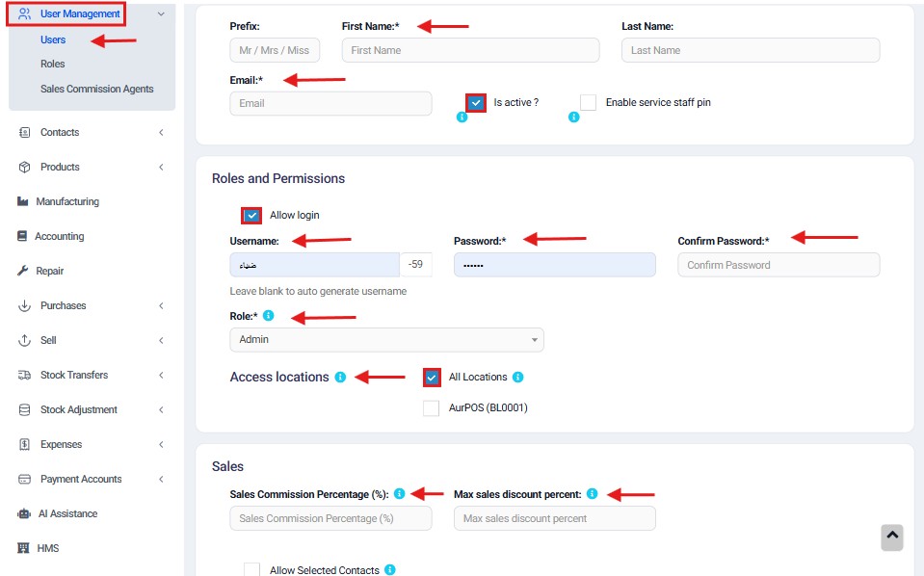Click the AI Assistance robot icon
924x576 pixels.
click(24, 513)
